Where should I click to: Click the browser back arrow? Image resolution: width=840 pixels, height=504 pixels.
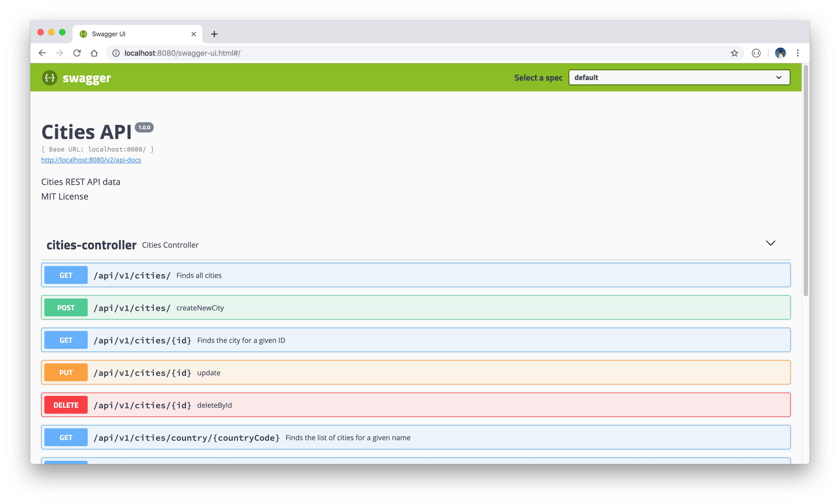click(x=42, y=53)
